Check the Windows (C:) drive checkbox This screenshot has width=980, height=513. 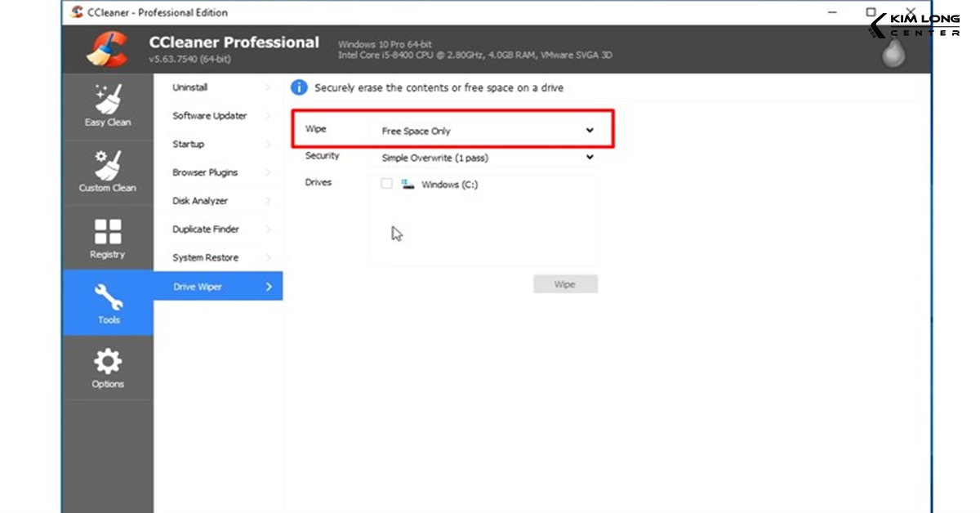(387, 185)
